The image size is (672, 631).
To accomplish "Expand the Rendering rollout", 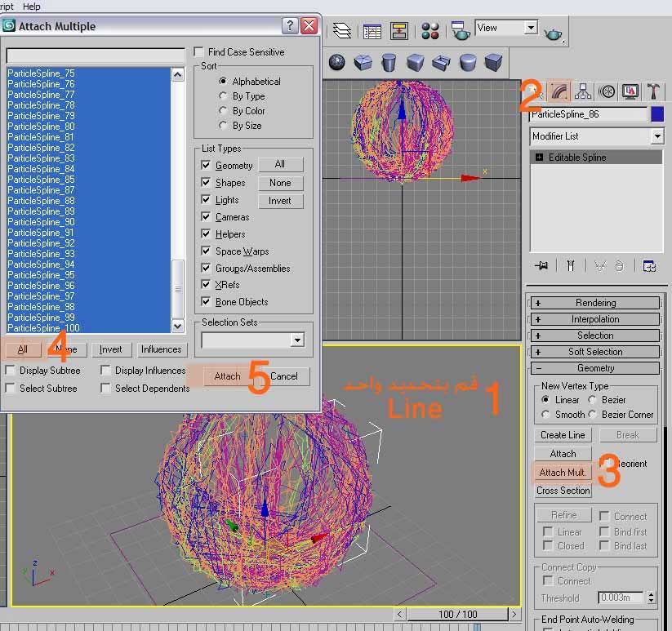I will pyautogui.click(x=595, y=303).
